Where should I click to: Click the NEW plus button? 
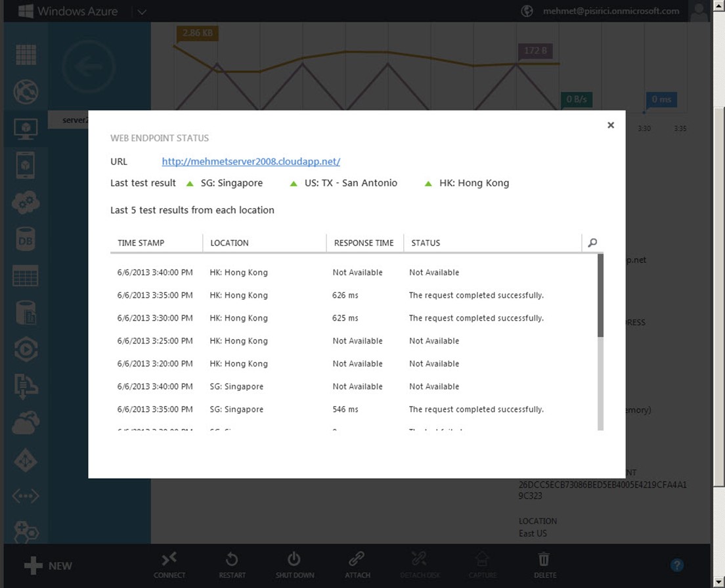coord(48,565)
